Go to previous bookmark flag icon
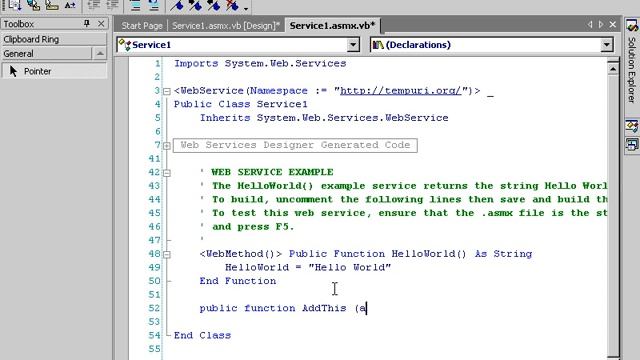640x360 pixels. pos(213,5)
